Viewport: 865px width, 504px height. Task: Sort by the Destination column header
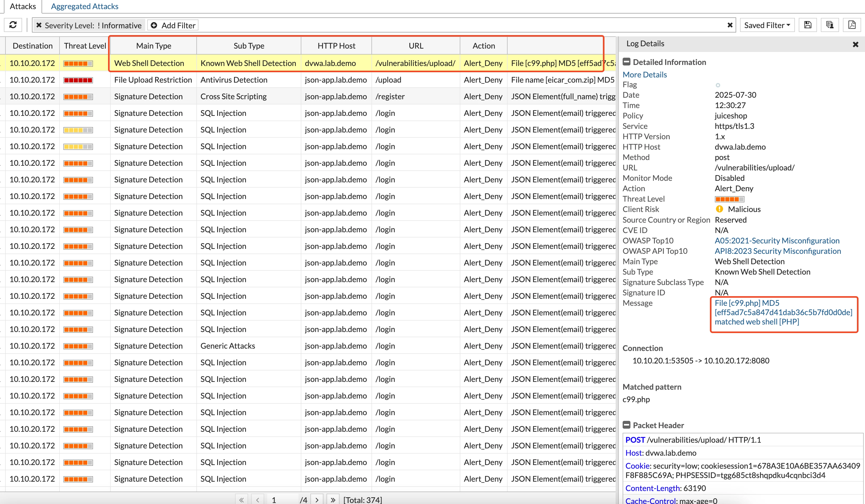pyautogui.click(x=33, y=46)
